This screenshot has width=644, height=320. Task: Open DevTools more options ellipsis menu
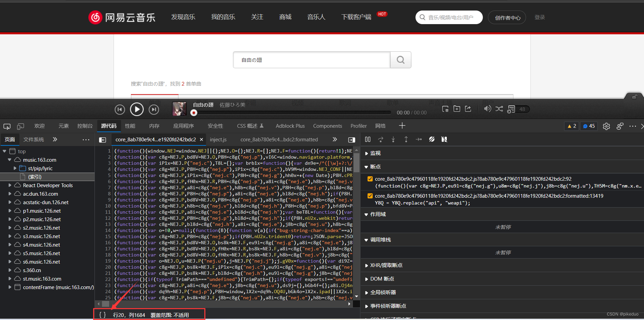click(632, 126)
